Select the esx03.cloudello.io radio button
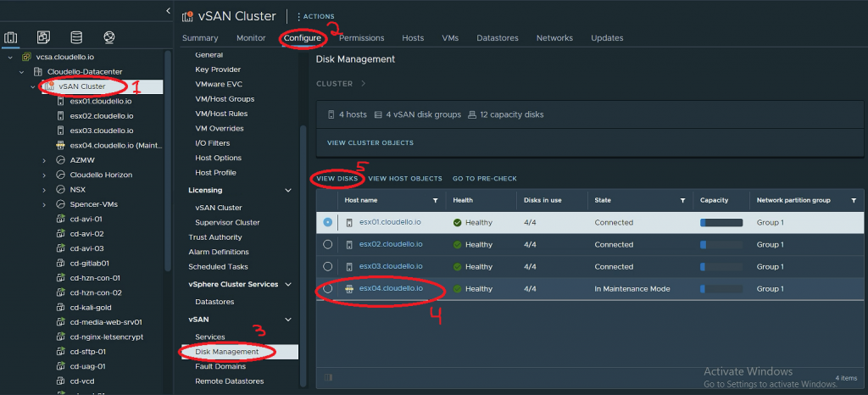 (x=328, y=267)
